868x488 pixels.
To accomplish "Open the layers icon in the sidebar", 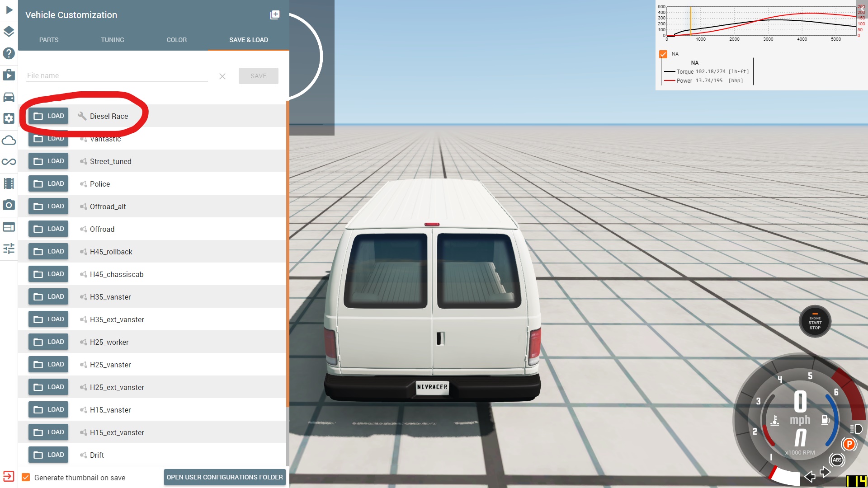I will click(x=9, y=31).
